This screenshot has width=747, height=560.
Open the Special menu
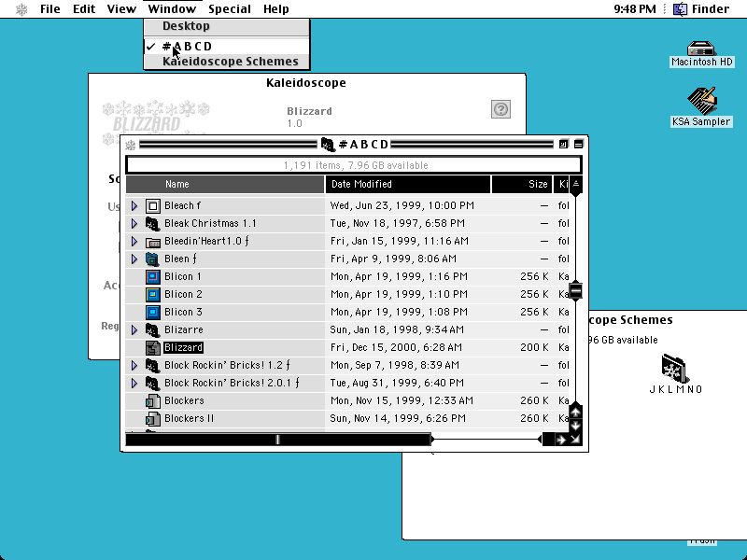(230, 9)
